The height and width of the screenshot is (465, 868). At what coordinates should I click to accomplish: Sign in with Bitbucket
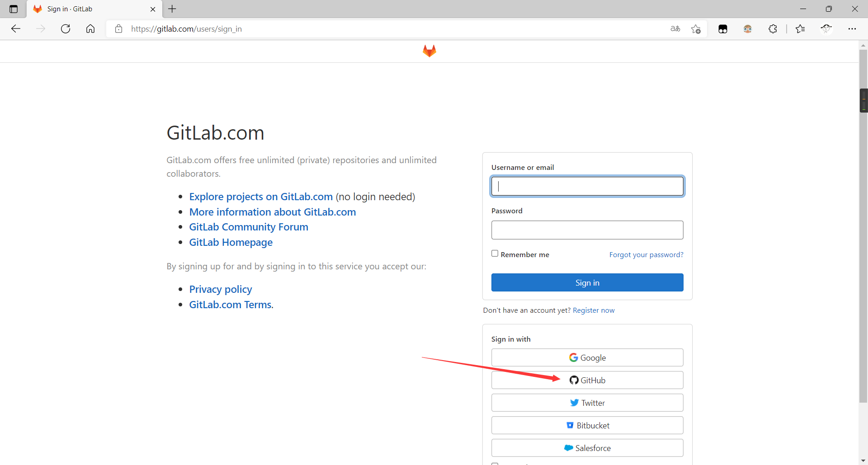coord(587,425)
